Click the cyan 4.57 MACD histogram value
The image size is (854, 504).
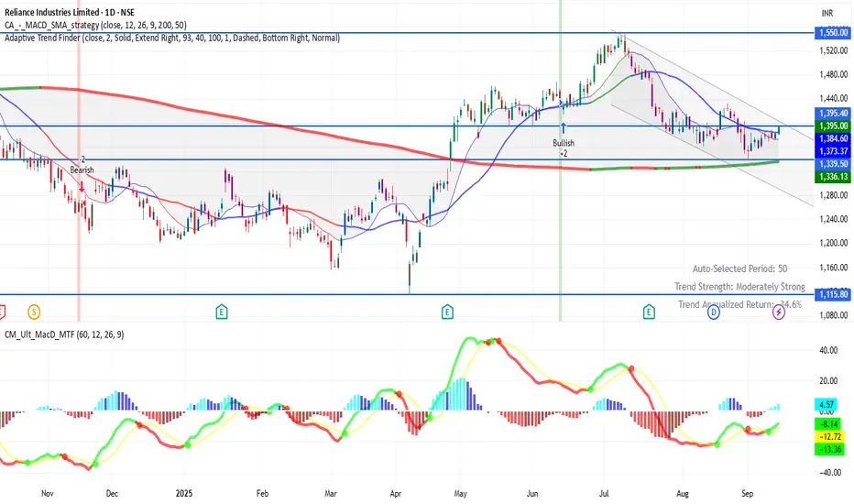click(827, 404)
